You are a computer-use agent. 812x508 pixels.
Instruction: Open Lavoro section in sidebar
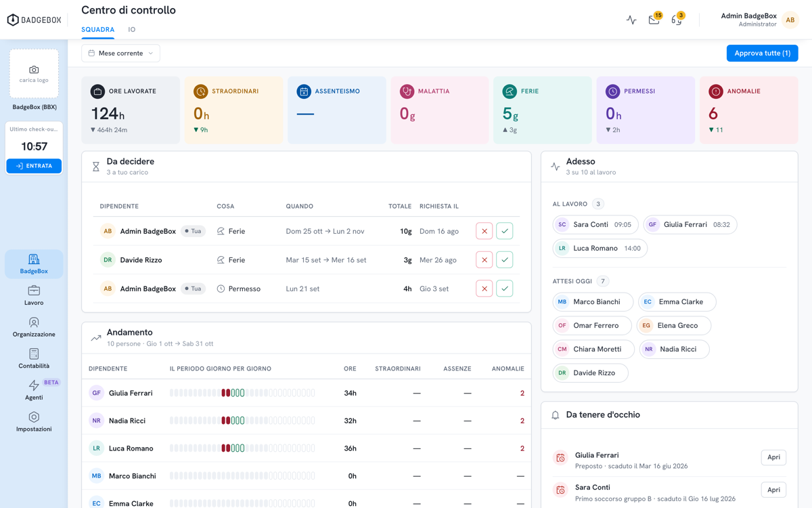(34, 295)
